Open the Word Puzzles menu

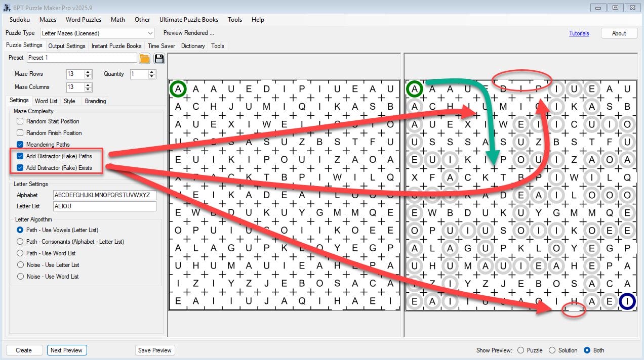pos(84,20)
